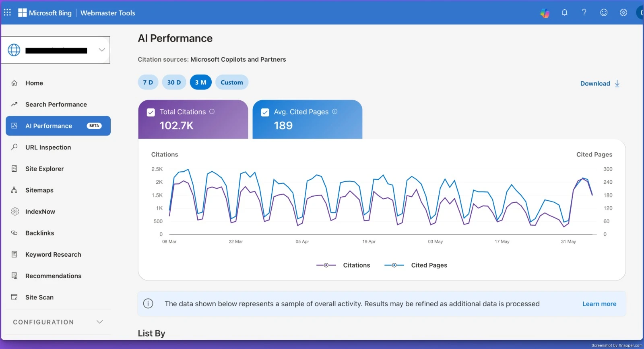Toggle Cited Pages series in chart legend
The image size is (644, 349).
[x=416, y=265]
